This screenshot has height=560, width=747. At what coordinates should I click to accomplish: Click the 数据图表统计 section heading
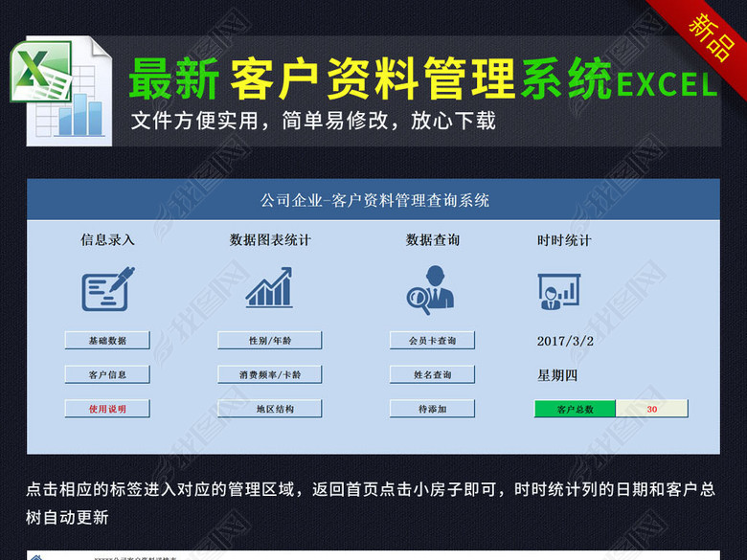click(270, 239)
